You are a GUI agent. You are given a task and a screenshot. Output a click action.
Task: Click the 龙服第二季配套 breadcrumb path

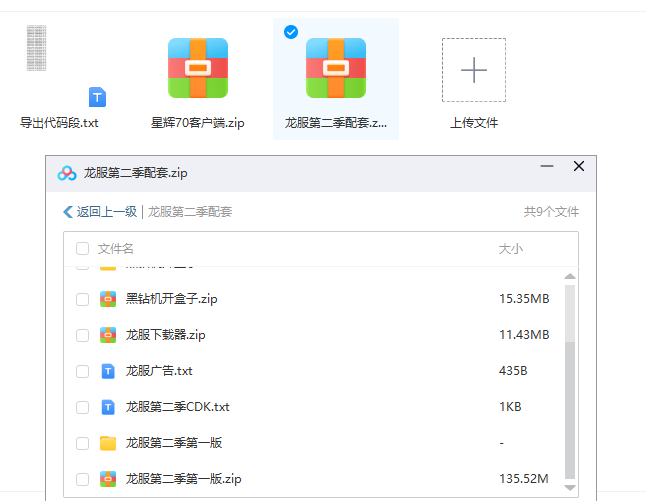(x=190, y=212)
